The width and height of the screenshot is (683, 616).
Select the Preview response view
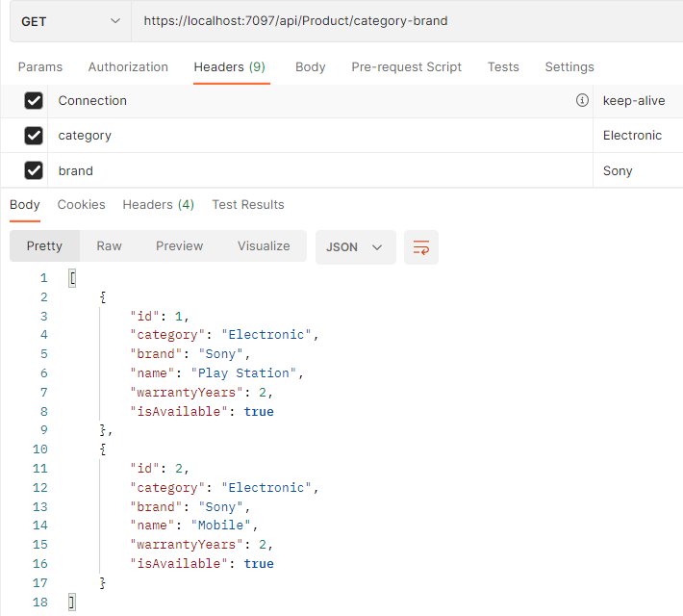coord(179,246)
